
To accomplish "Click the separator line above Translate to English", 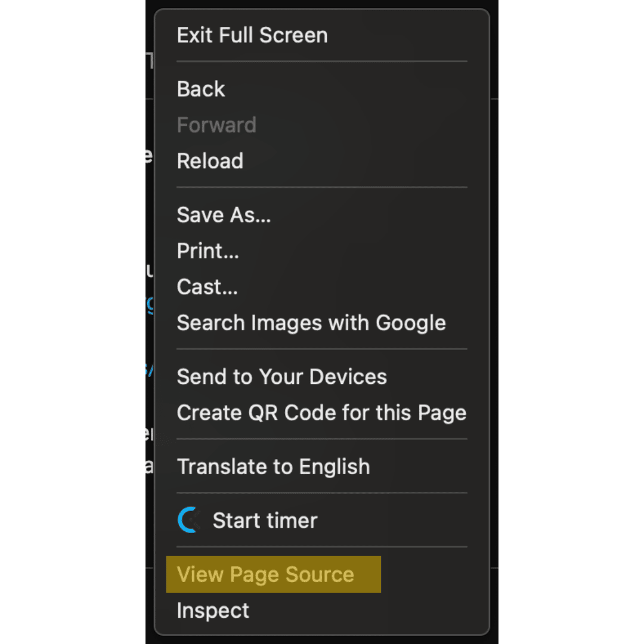I will click(321, 439).
